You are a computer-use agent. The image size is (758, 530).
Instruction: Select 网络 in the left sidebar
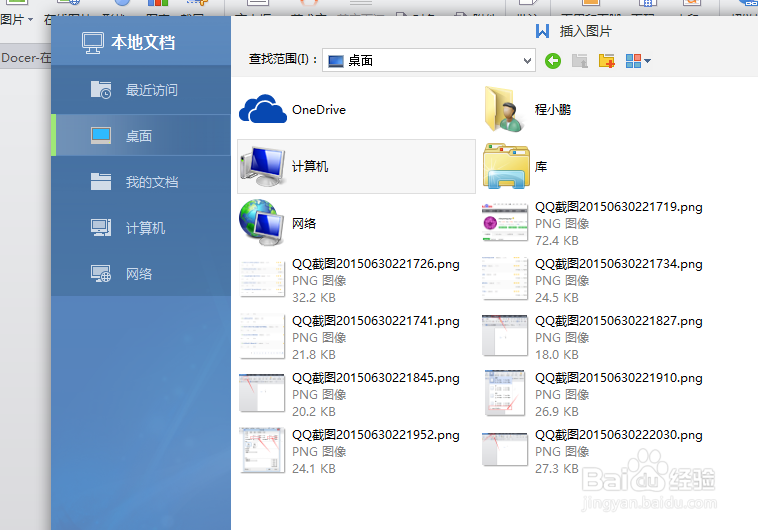[x=141, y=274]
